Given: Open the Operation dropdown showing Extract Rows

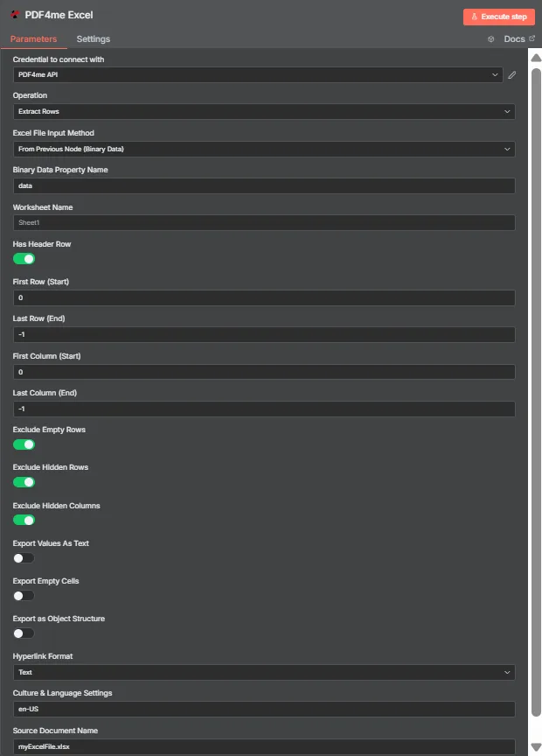Looking at the screenshot, I should click(264, 111).
